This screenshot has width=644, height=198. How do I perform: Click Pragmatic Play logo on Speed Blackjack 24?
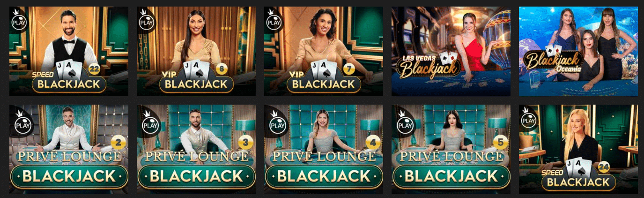(529, 118)
